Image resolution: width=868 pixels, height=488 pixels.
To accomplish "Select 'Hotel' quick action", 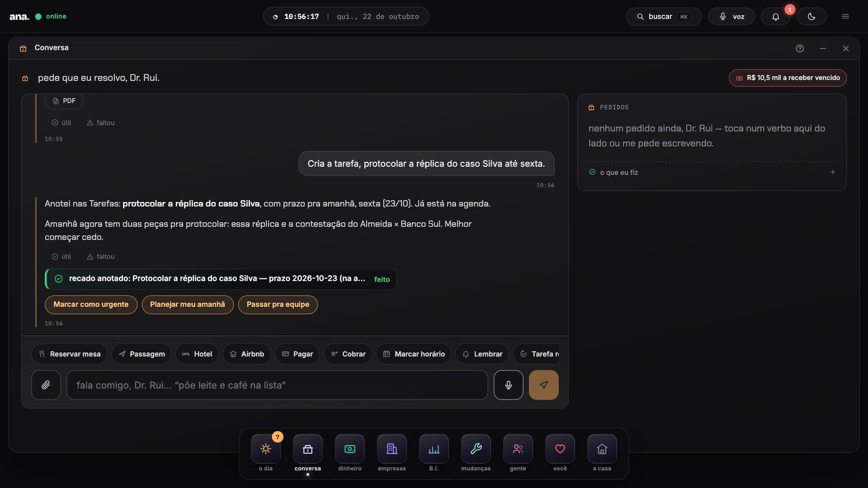I will (x=197, y=354).
